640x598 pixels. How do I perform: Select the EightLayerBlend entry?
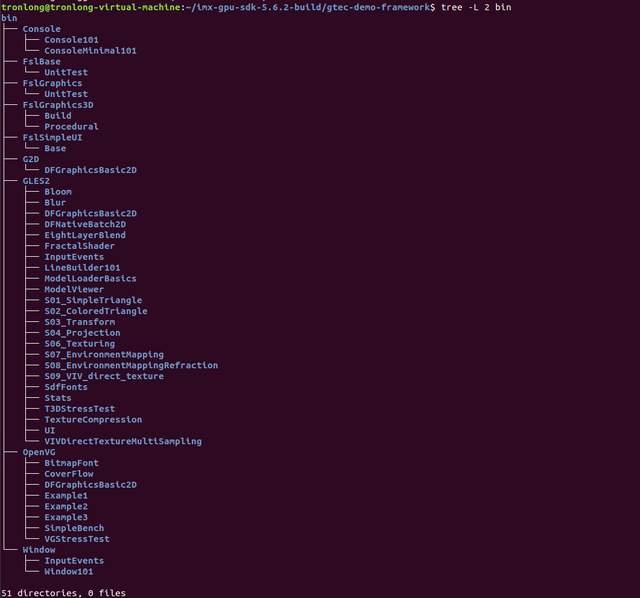point(85,235)
